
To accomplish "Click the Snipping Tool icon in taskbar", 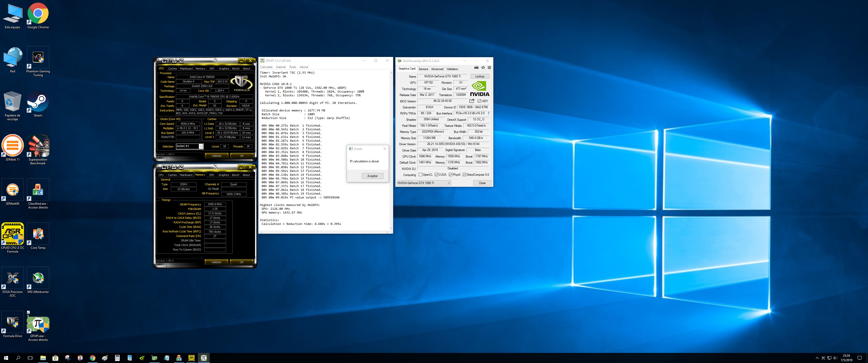I will [x=68, y=358].
